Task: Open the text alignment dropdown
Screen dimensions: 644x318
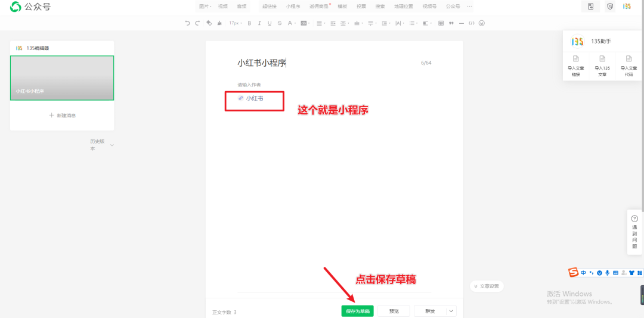Action: click(321, 23)
